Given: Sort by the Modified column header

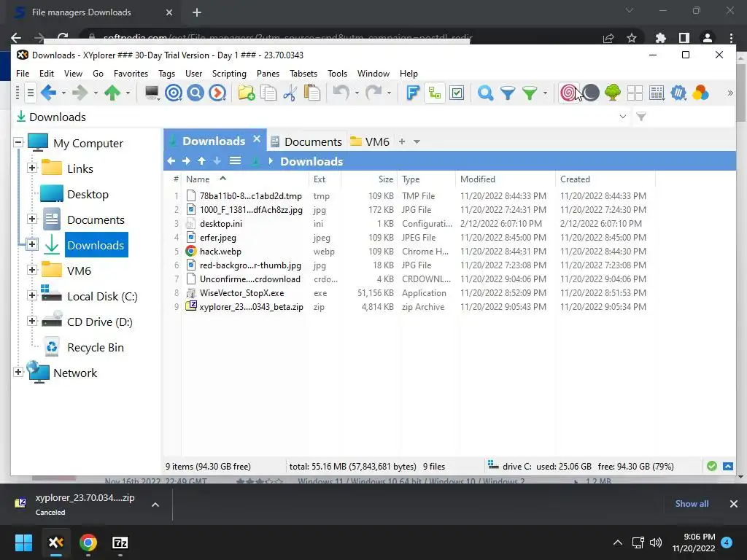Looking at the screenshot, I should click(478, 179).
